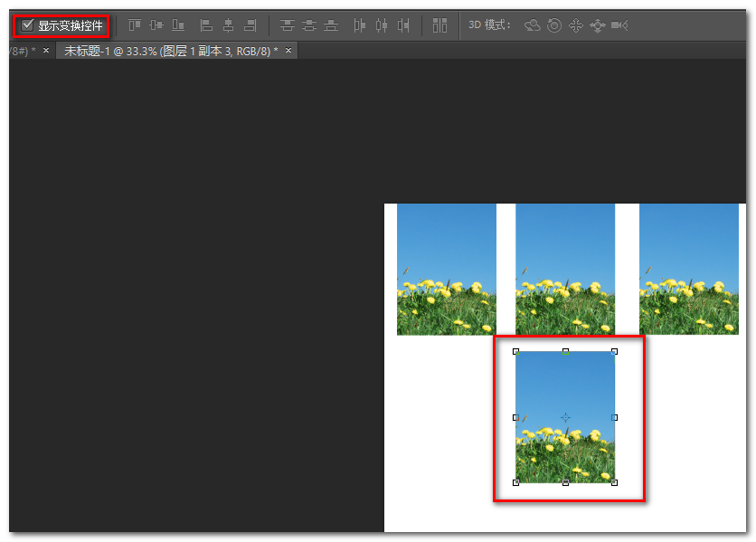Click the bottom-middle transform handle
This screenshot has width=756, height=542.
565,482
